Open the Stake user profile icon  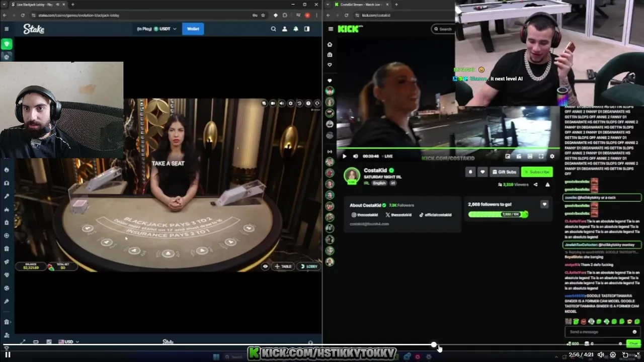tap(284, 29)
